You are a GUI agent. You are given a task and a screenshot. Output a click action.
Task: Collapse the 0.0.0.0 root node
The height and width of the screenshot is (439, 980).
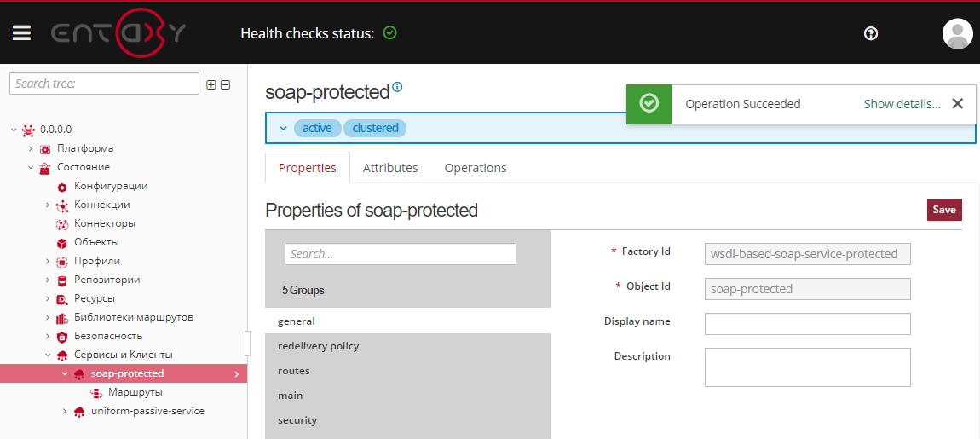14,130
